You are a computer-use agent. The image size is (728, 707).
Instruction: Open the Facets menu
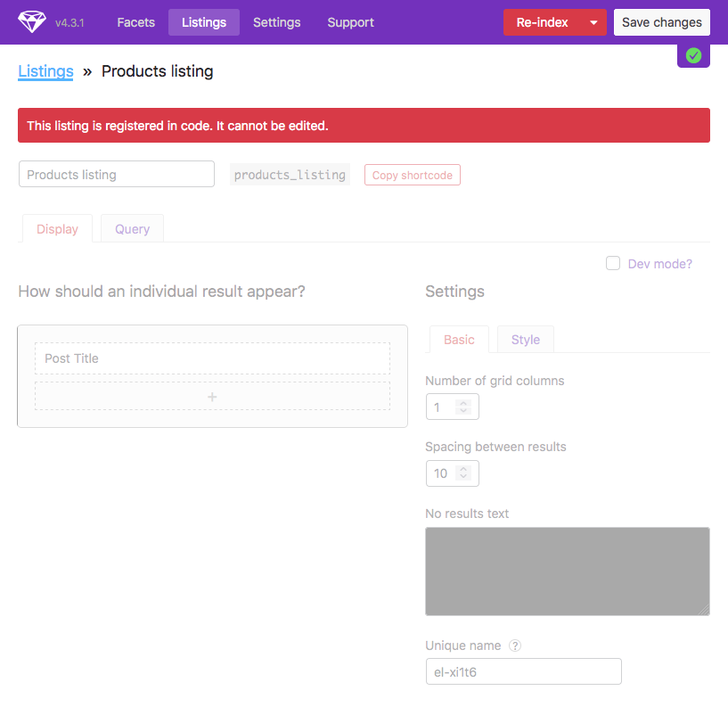tap(135, 22)
